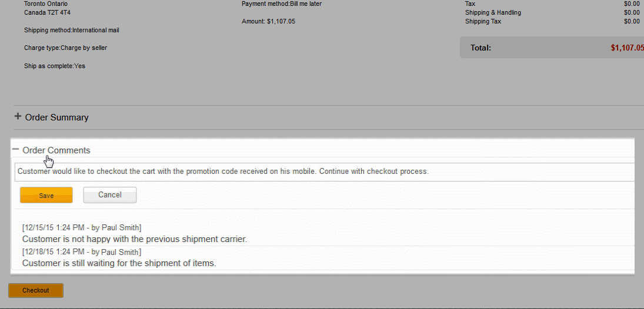Viewport: 644px width, 309px height.
Task: Save the order comment
Action: pos(46,196)
